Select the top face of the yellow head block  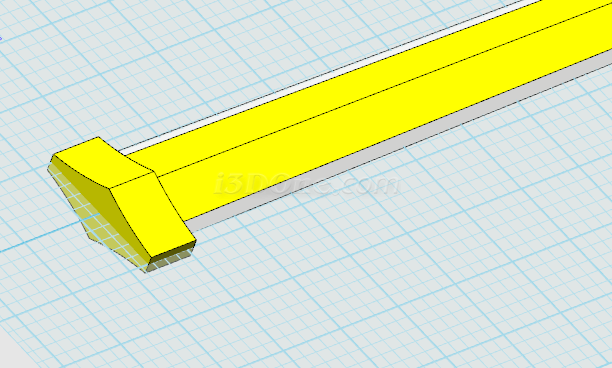(103, 163)
